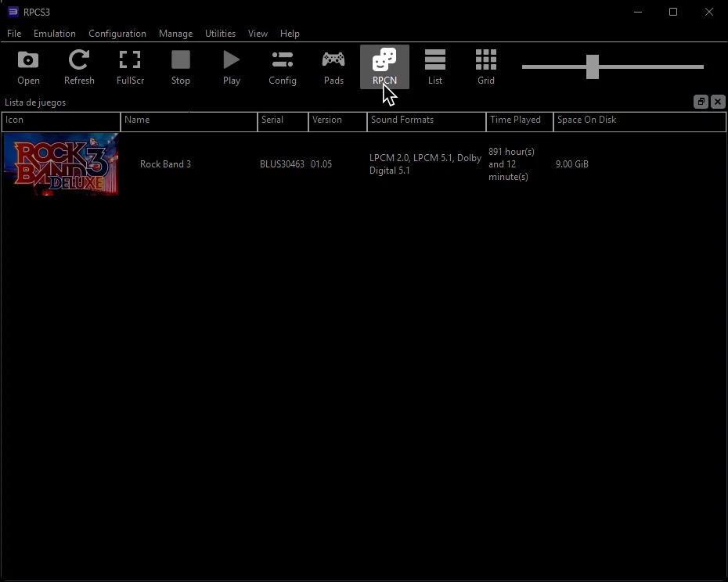
Task: Open gamepad settings via the Pads icon
Action: click(x=333, y=66)
